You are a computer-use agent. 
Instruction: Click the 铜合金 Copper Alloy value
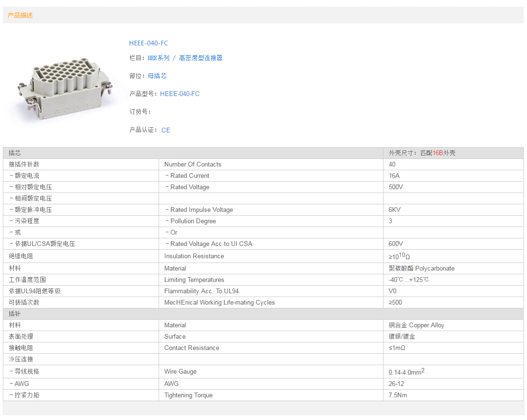pyautogui.click(x=416, y=325)
